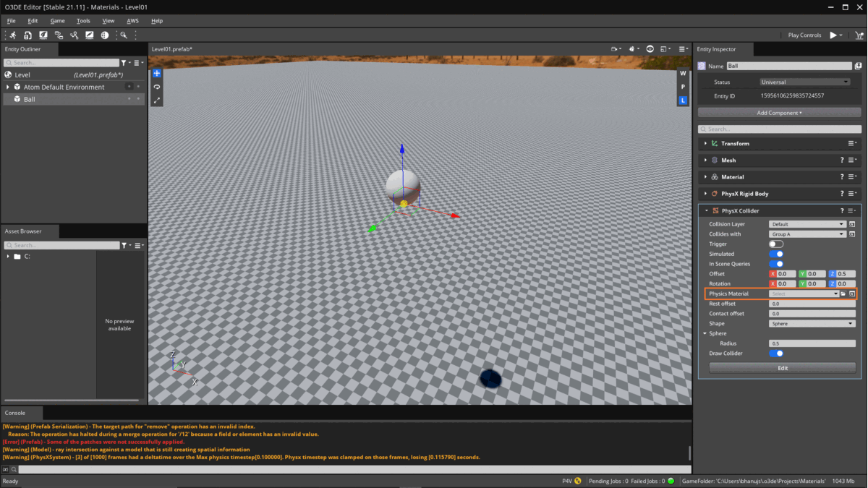The height and width of the screenshot is (488, 868).
Task: Select the Translate manipulator mode in viewport
Action: click(157, 74)
